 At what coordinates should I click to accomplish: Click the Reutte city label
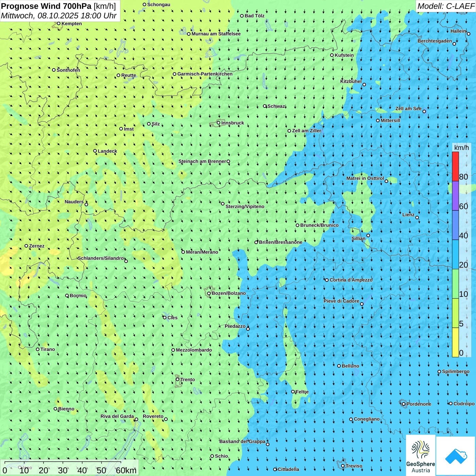click(129, 75)
